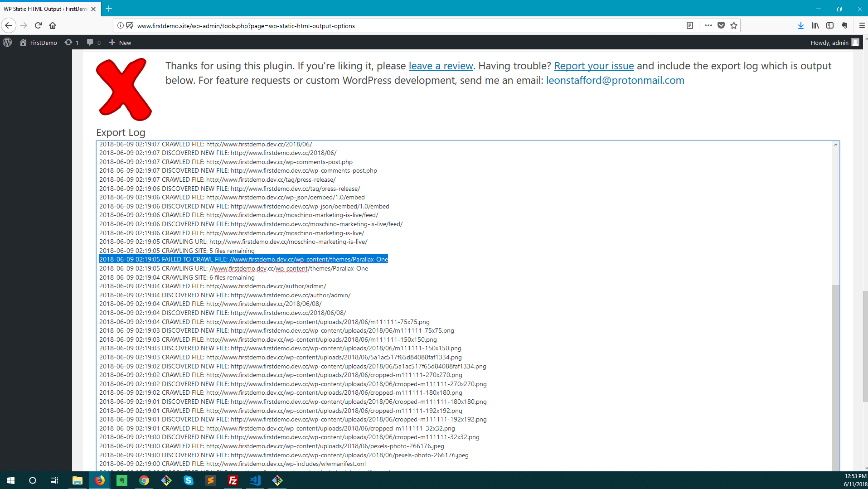Screen dimensions: 868x489
Task: Open the comments bubble in admin bar
Action: point(93,42)
